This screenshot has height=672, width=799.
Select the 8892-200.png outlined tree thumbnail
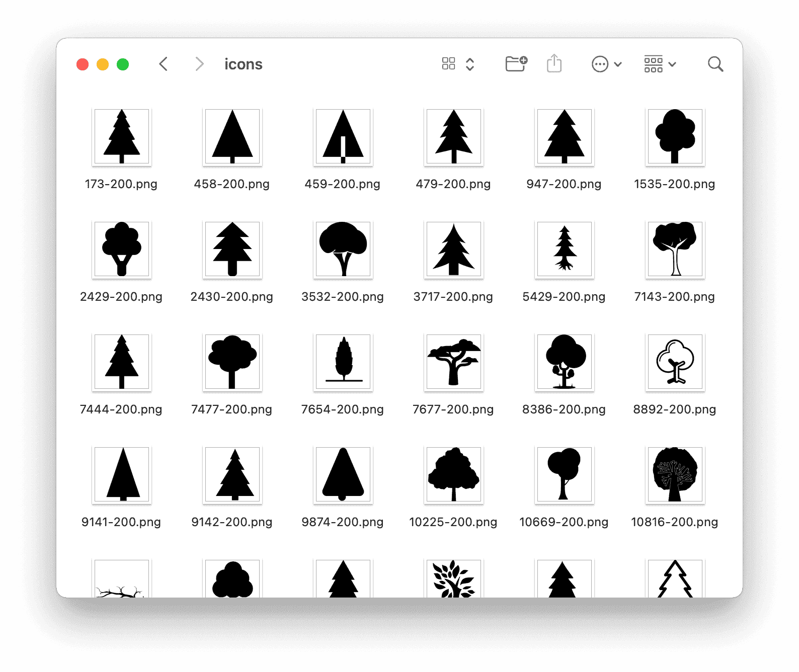tap(675, 362)
